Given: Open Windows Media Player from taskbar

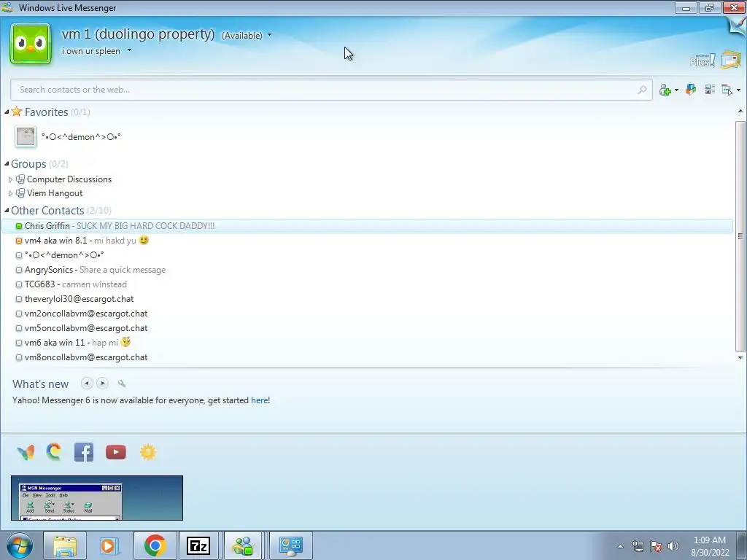Looking at the screenshot, I should 108,545.
